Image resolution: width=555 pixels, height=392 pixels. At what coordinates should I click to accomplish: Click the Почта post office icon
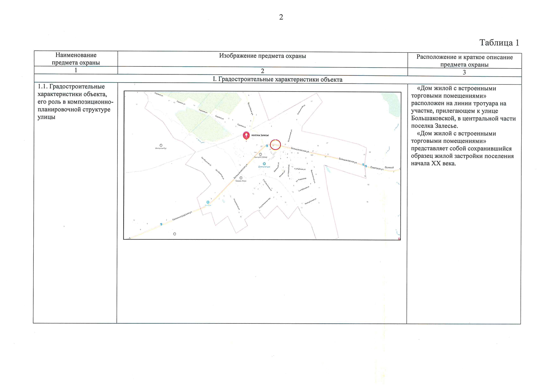(x=260, y=154)
